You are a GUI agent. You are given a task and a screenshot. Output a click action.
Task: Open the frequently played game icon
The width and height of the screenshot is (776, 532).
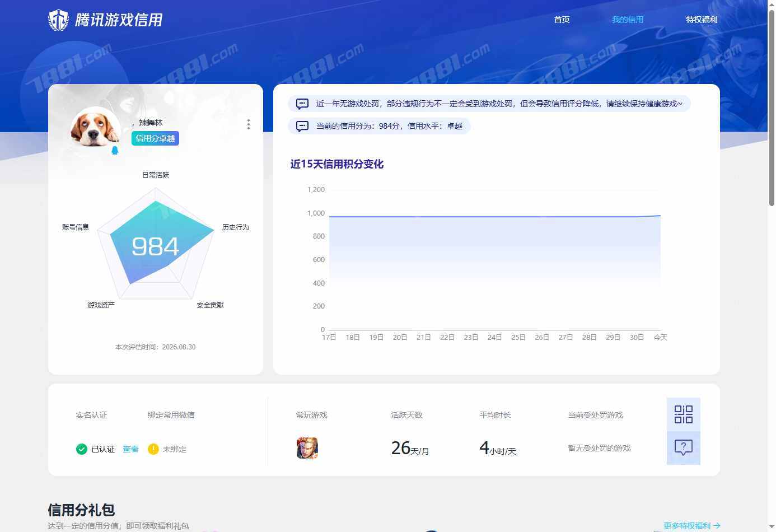tap(307, 448)
